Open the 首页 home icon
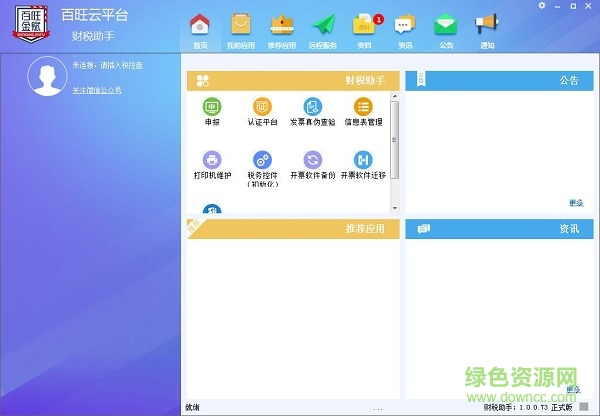The image size is (600, 416). [200, 24]
